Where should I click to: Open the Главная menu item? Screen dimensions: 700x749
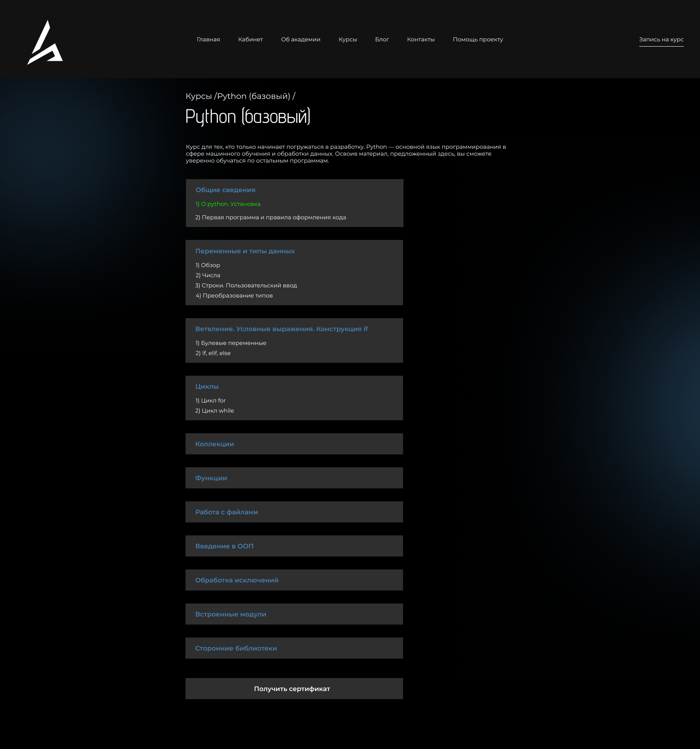(208, 39)
